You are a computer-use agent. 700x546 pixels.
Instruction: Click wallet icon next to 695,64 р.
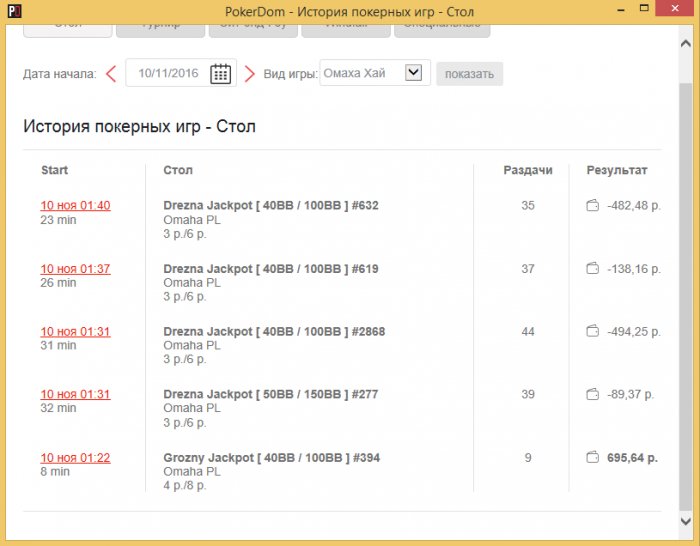(x=592, y=457)
